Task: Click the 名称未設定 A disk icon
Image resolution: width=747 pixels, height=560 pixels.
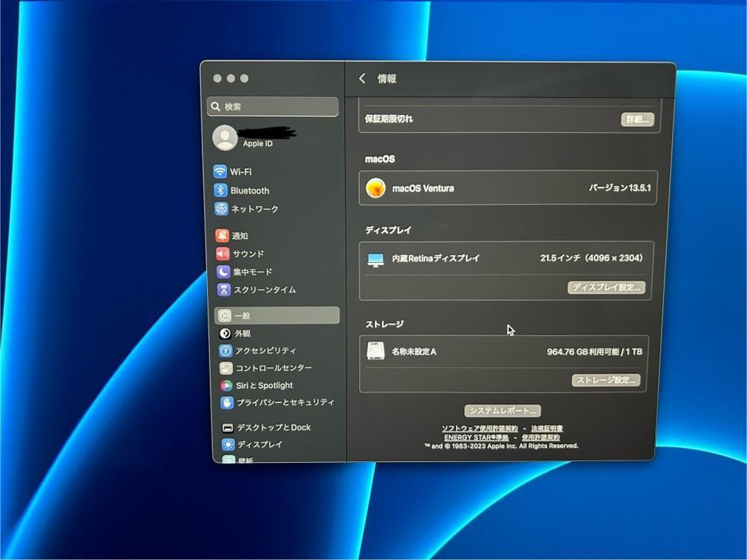Action: coord(375,351)
